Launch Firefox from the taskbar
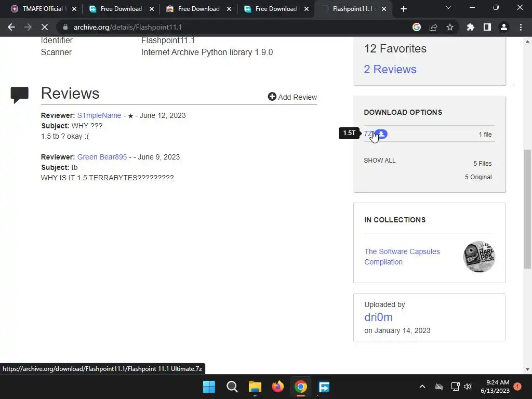The width and height of the screenshot is (532, 399). (278, 387)
